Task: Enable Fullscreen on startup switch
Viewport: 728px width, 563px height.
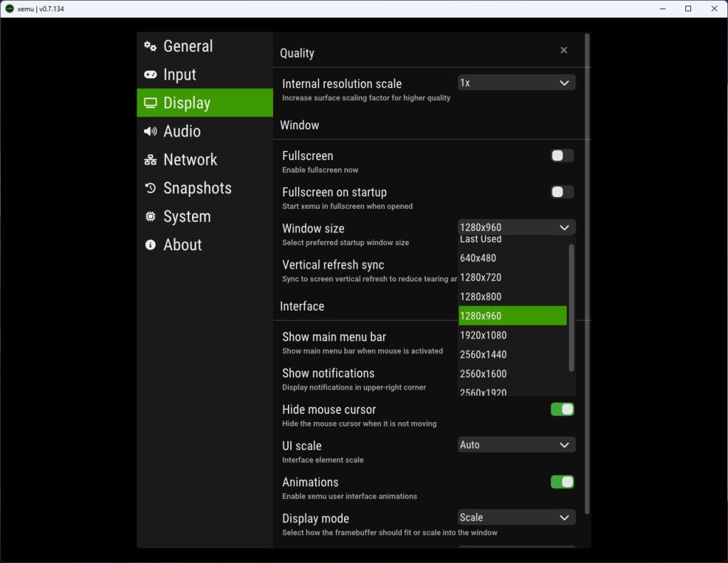Action: (562, 192)
